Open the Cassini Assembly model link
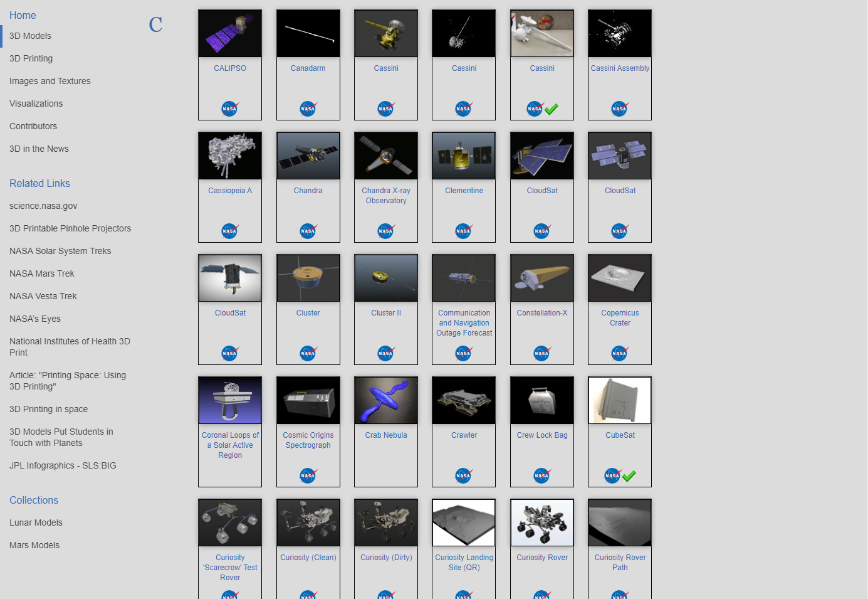 pos(619,68)
